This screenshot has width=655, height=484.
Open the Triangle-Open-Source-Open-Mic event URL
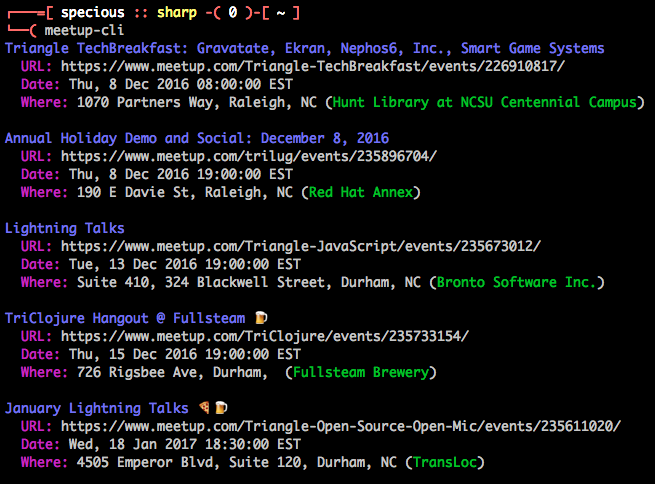pyautogui.click(x=341, y=426)
